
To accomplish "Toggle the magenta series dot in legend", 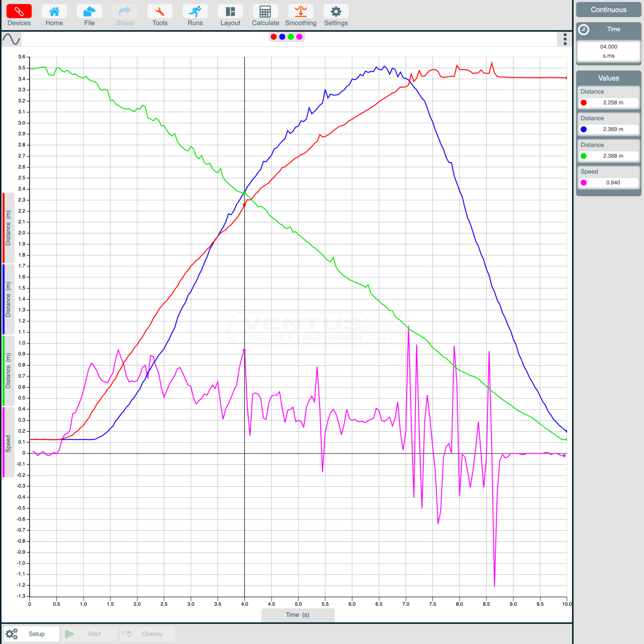I will (299, 37).
